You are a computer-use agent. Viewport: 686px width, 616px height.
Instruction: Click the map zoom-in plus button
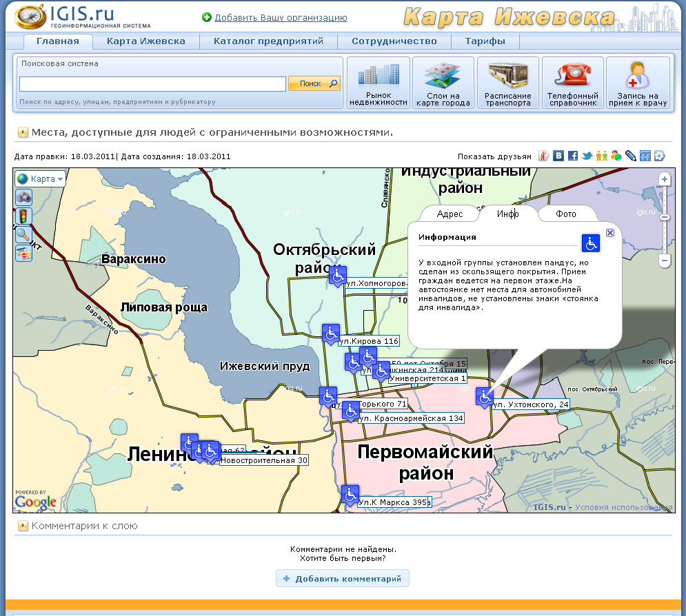665,179
